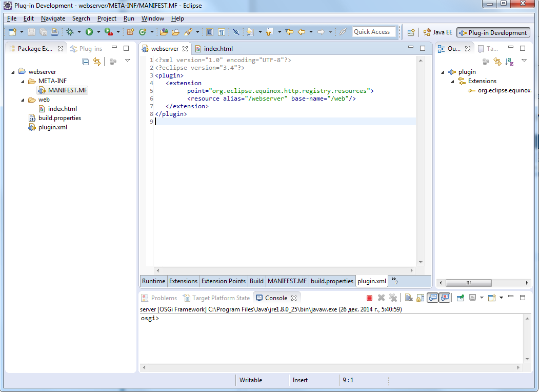Click the green Run button icon
Image resolution: width=539 pixels, height=392 pixels.
[x=89, y=32]
